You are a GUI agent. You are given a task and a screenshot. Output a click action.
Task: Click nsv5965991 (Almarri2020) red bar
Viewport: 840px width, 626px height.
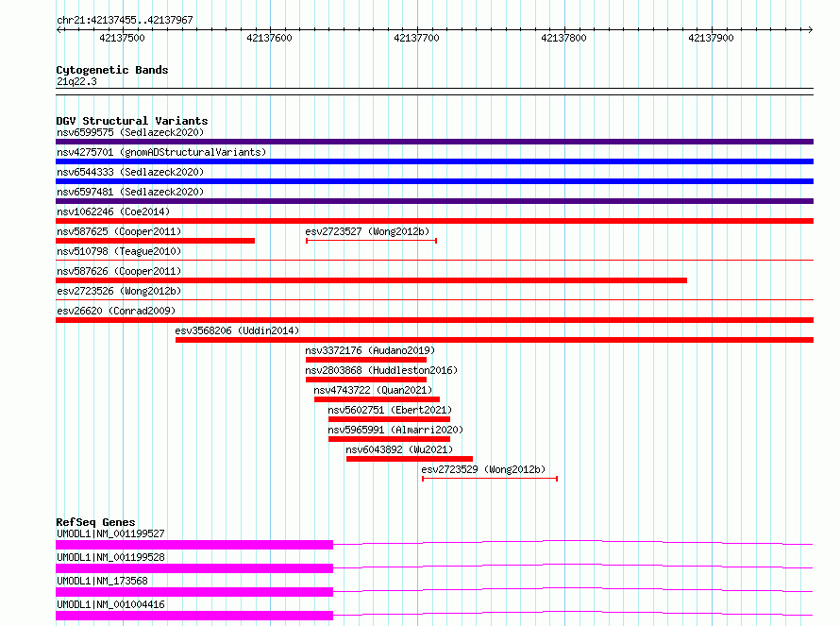tap(390, 439)
